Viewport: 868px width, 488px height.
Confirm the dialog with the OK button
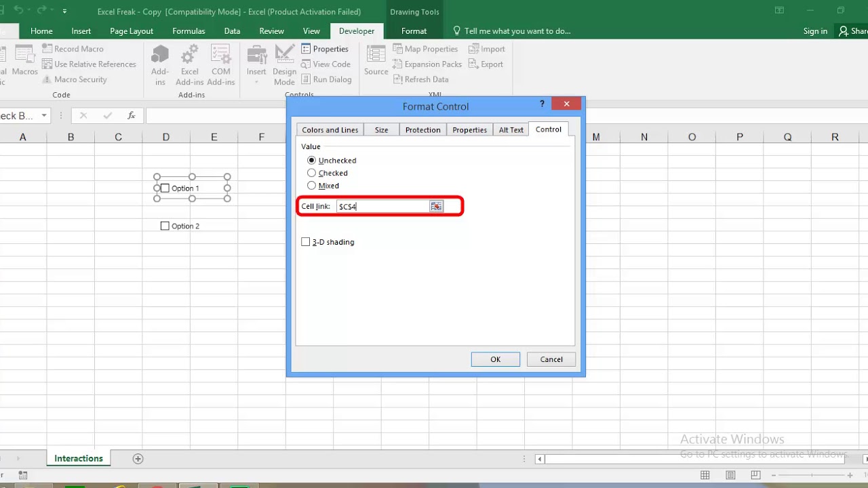[x=496, y=360]
